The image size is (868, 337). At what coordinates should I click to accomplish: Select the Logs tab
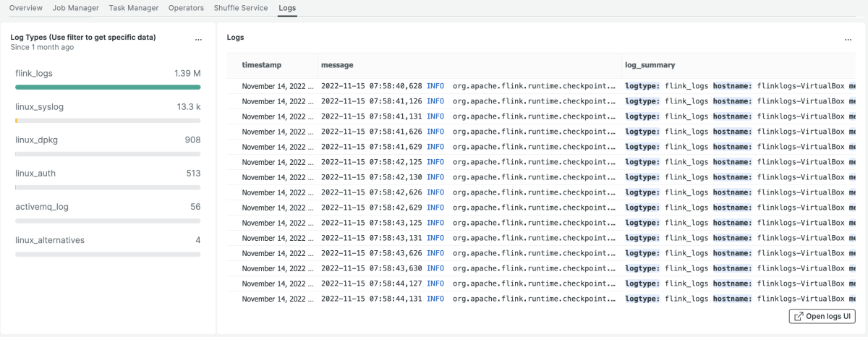[287, 8]
